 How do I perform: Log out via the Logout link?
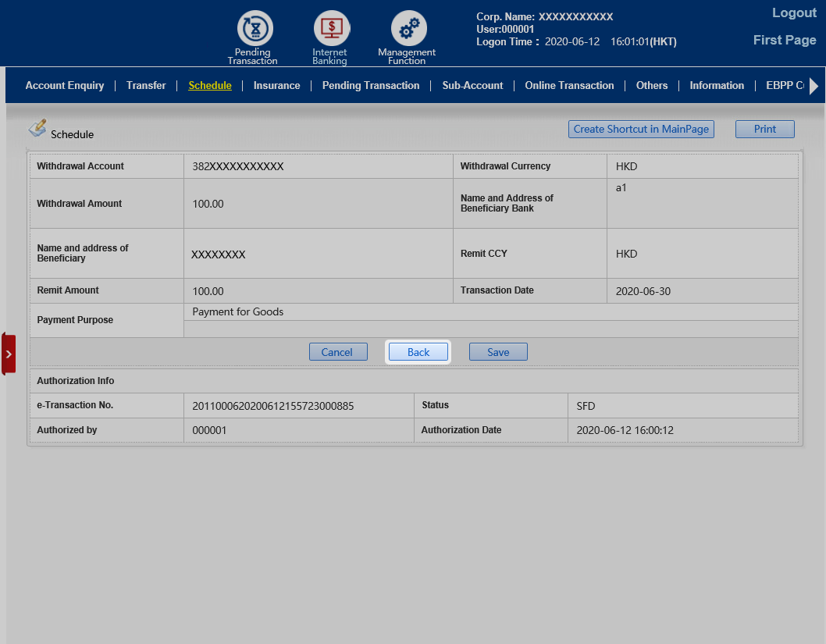[x=794, y=13]
